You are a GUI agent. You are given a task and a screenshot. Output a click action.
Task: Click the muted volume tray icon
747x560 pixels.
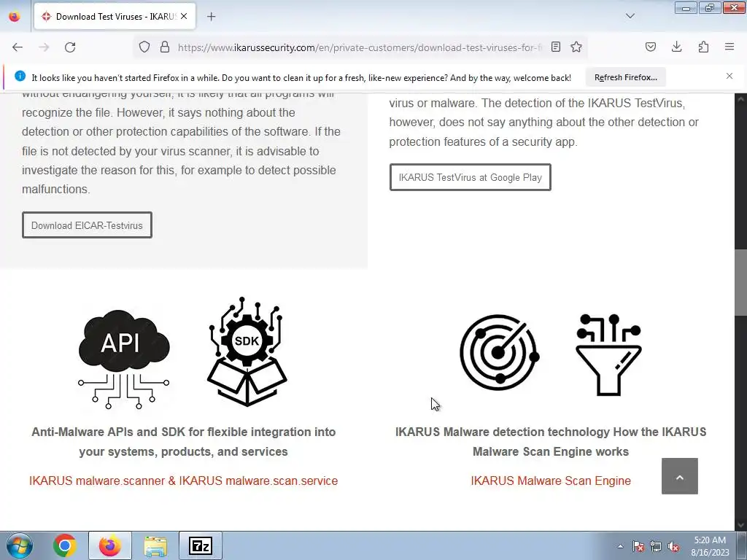[x=673, y=546]
